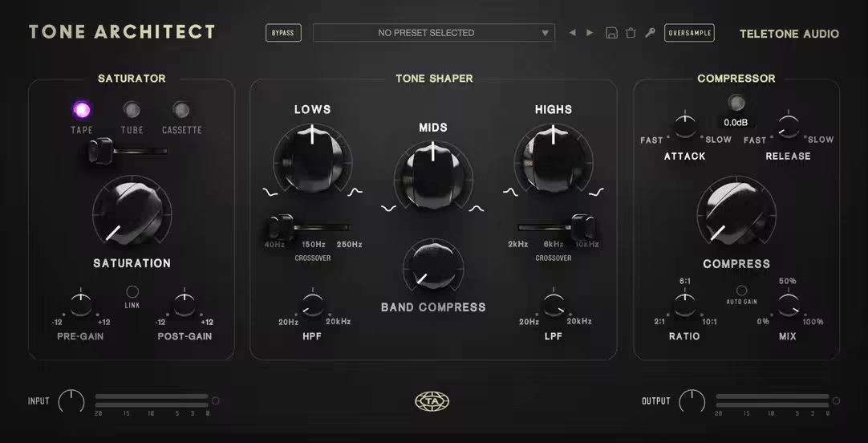Click the Highs shelf boost curve icon

click(596, 192)
